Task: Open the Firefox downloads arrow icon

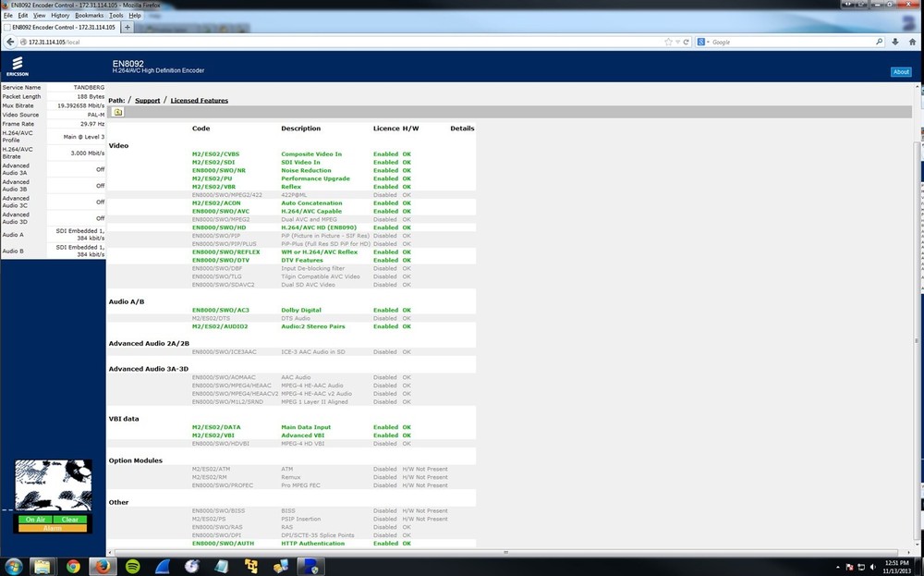Action: [894, 42]
